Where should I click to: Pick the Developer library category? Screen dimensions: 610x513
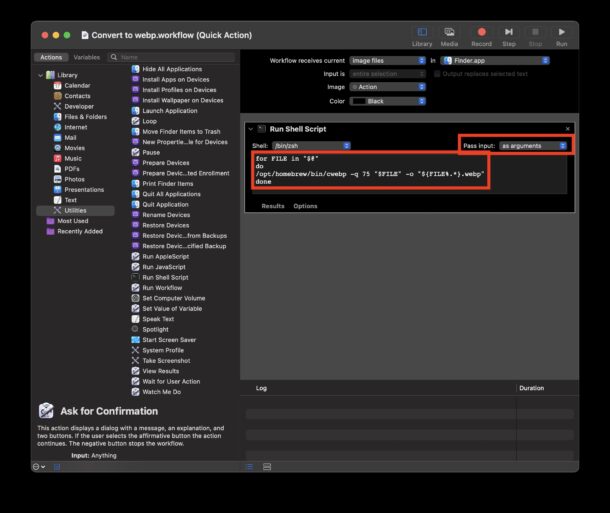(81, 106)
